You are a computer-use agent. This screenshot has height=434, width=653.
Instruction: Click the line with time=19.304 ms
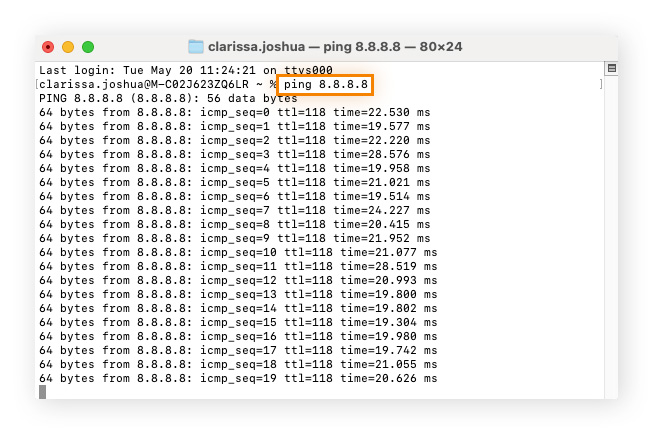(x=238, y=322)
